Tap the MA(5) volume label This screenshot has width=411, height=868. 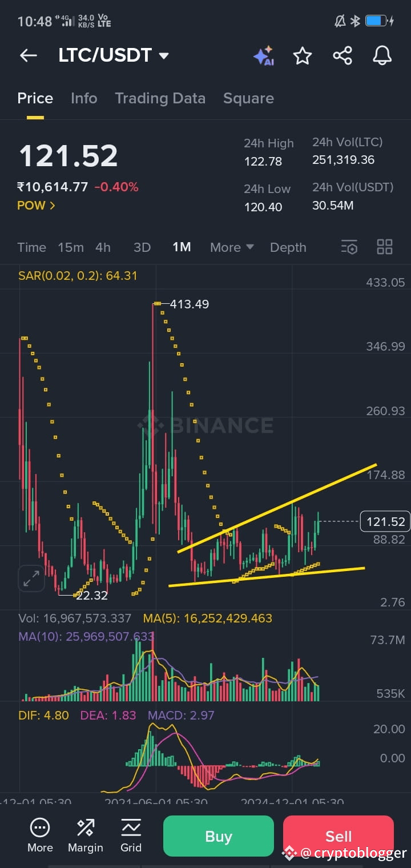click(x=207, y=618)
